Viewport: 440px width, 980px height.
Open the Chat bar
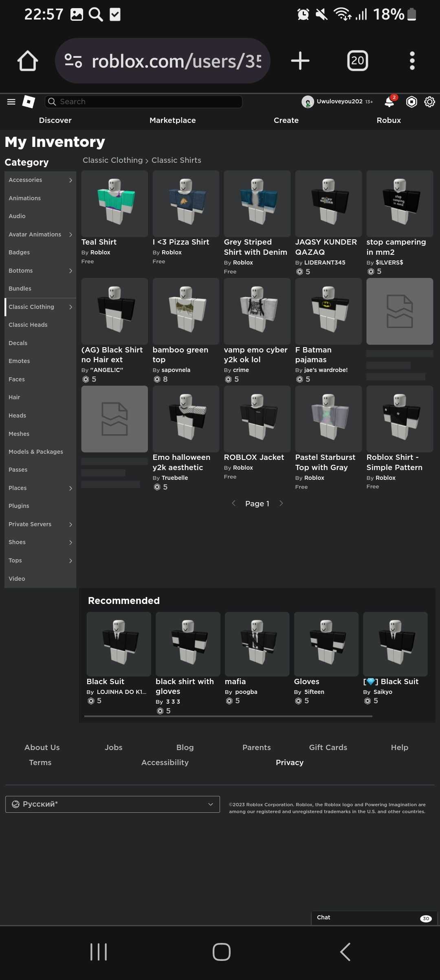pos(374,917)
